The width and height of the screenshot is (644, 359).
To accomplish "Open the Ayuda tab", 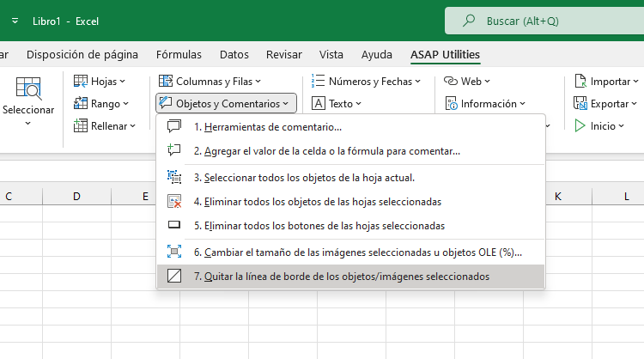I will coord(377,54).
